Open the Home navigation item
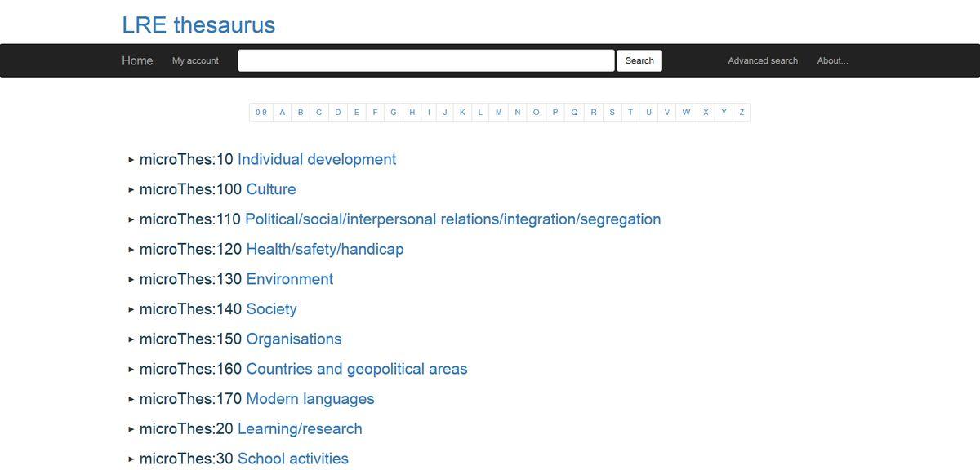The width and height of the screenshot is (980, 470). pos(137,60)
